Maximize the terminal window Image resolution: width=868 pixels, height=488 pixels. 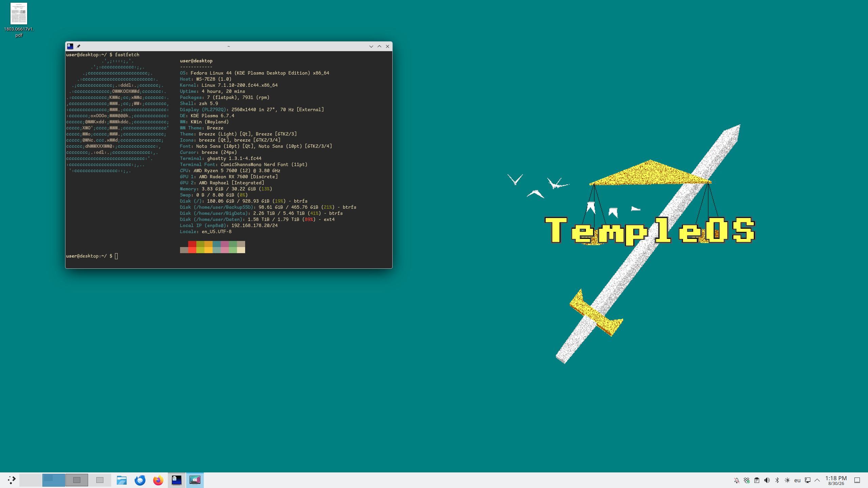pyautogui.click(x=379, y=46)
